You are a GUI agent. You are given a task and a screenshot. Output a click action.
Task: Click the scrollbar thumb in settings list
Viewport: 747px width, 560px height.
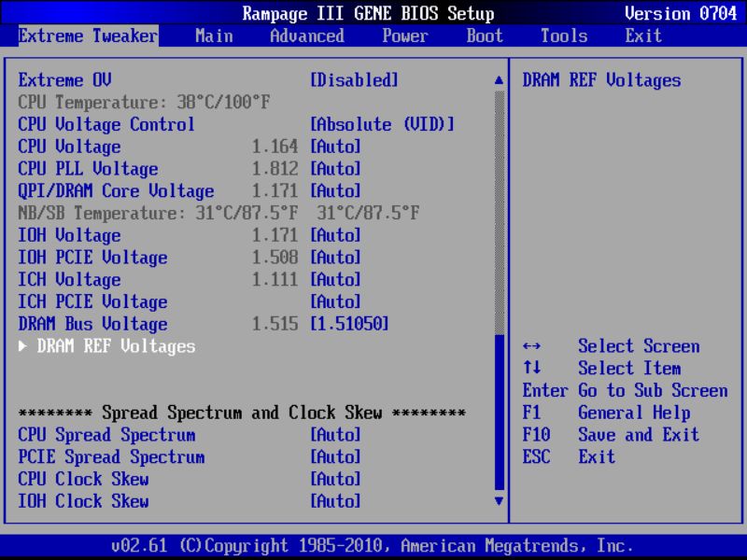click(499, 413)
